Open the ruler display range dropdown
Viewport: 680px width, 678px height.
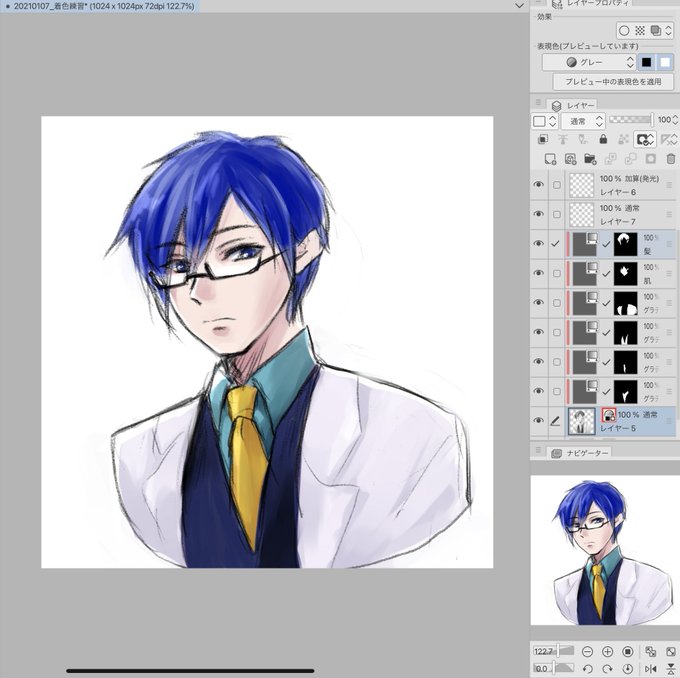(669, 139)
